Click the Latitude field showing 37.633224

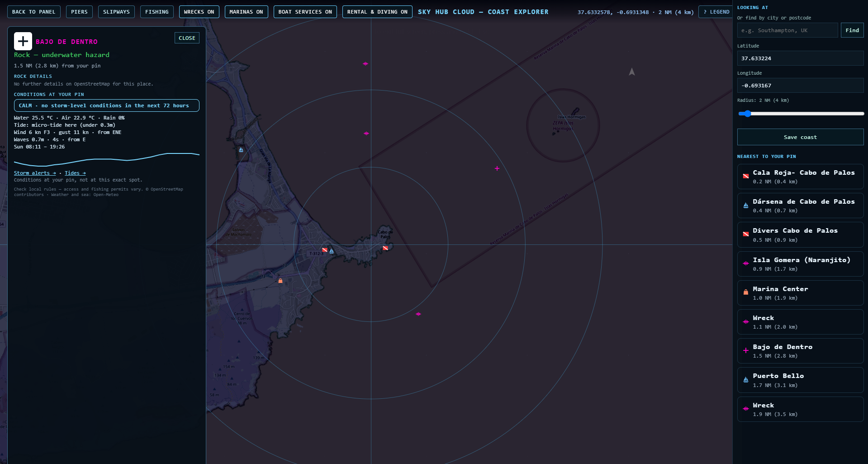click(x=800, y=58)
